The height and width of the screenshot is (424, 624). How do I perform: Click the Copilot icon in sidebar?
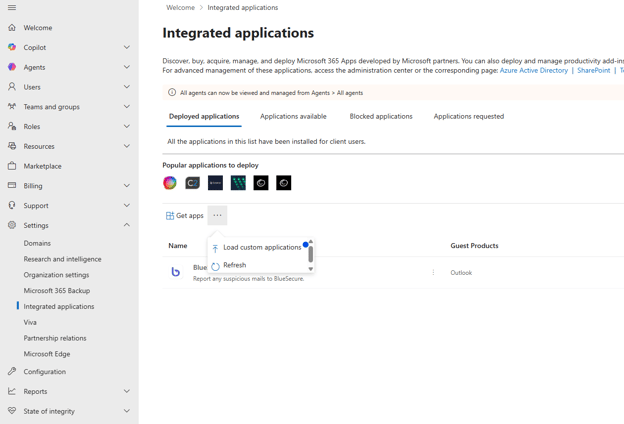point(12,47)
